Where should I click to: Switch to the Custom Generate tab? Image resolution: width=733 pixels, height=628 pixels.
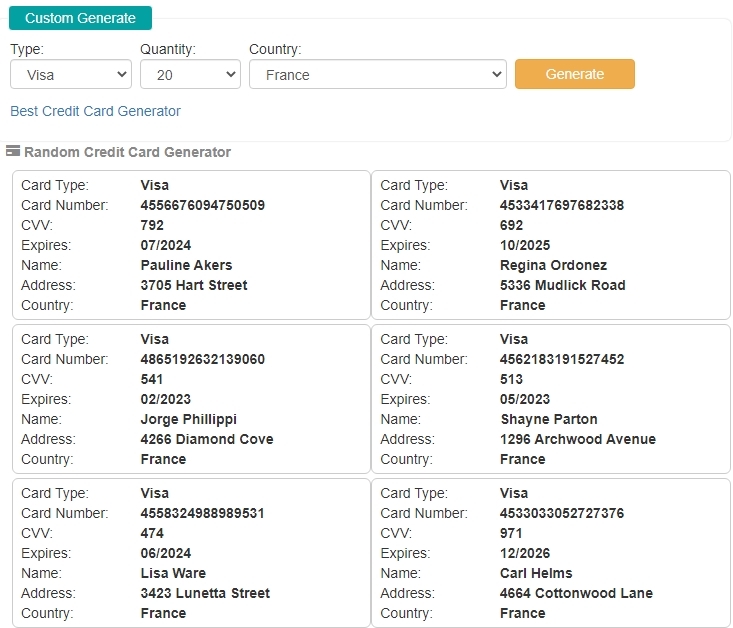[x=80, y=18]
